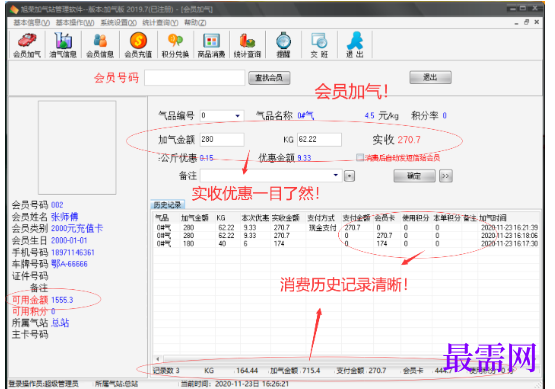Click the 优惠金额 value 9.33
This screenshot has width=555, height=389.
[304, 158]
